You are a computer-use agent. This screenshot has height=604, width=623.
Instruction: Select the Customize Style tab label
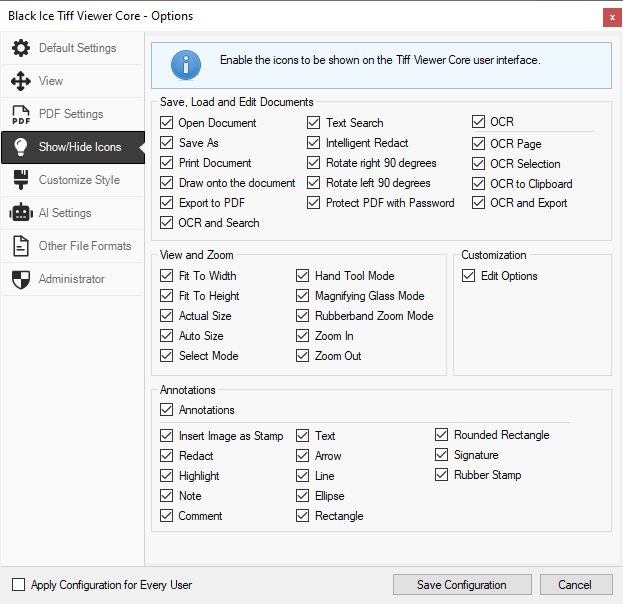(x=79, y=180)
